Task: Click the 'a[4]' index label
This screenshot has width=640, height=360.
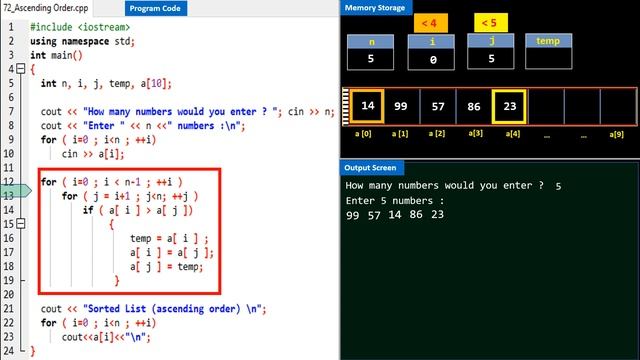Action: (513, 134)
